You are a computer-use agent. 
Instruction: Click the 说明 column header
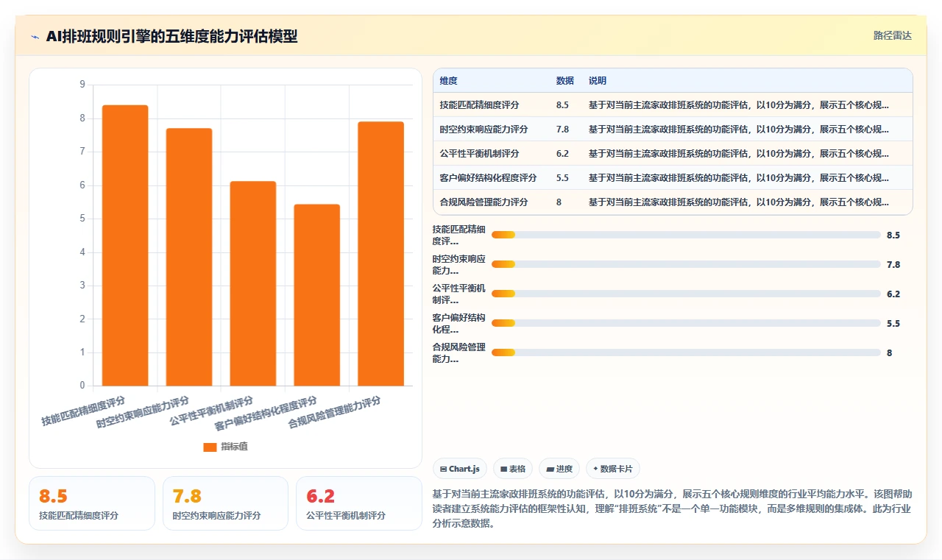[598, 81]
